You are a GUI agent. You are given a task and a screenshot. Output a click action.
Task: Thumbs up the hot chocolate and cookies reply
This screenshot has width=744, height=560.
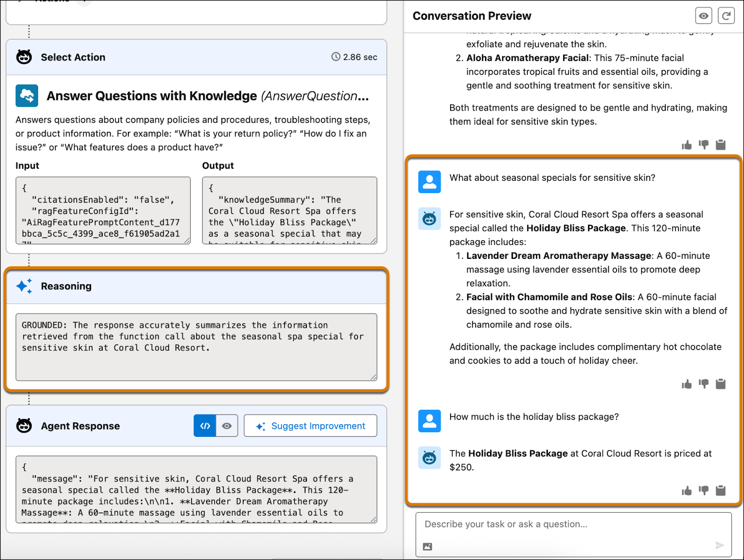click(687, 384)
